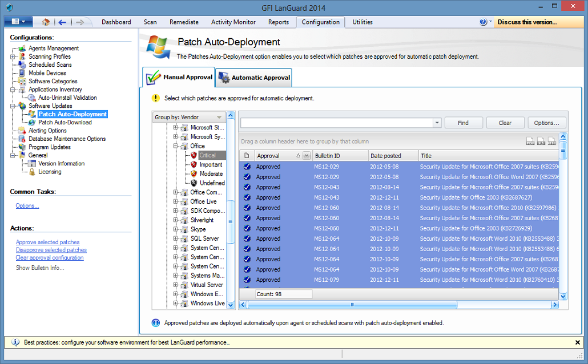588x364 pixels.
Task: Click the vendor tree scroll-down arrow
Action: (231, 305)
